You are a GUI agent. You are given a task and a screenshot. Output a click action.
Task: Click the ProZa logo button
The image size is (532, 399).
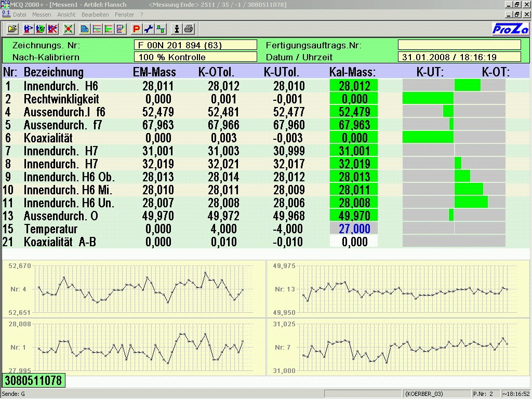point(510,29)
